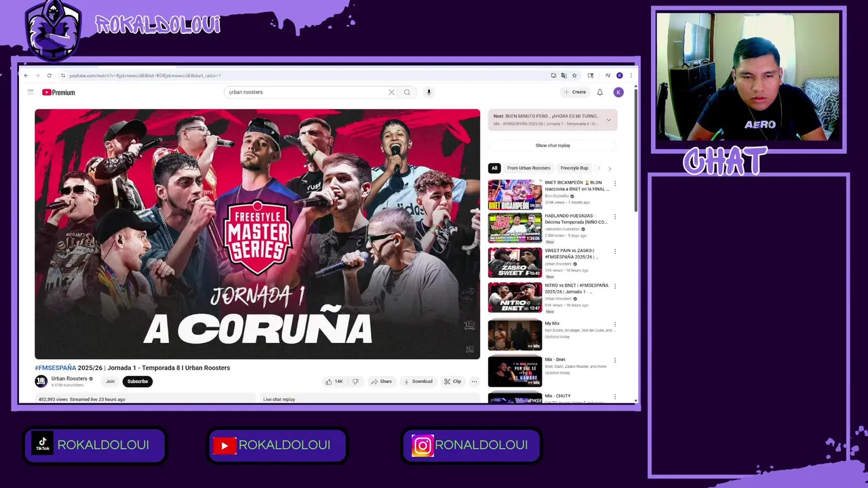Viewport: 868px width, 488px height.
Task: Open BNET BICAMPEÓN video thumbnail
Action: click(515, 195)
